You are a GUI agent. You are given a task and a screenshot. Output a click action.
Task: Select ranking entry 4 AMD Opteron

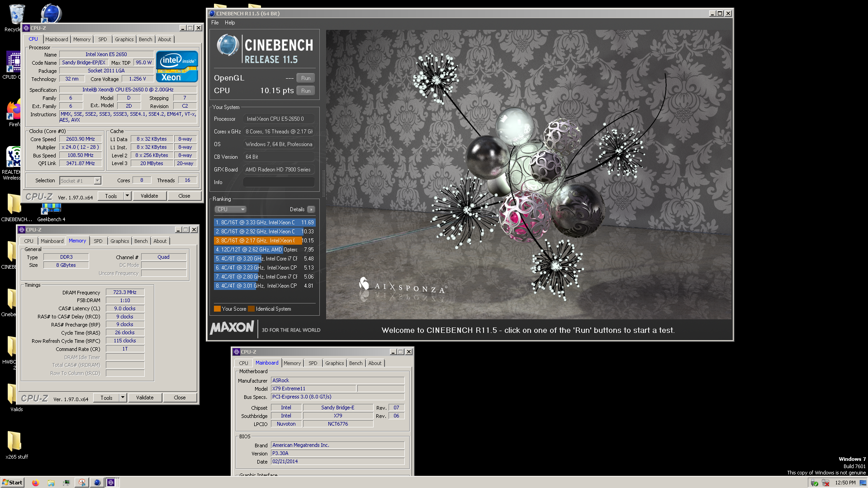(x=265, y=250)
